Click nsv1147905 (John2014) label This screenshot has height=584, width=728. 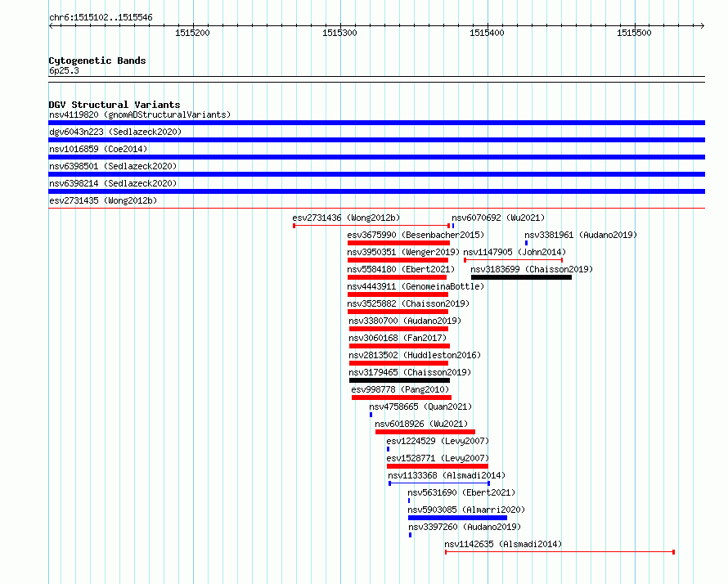point(515,252)
